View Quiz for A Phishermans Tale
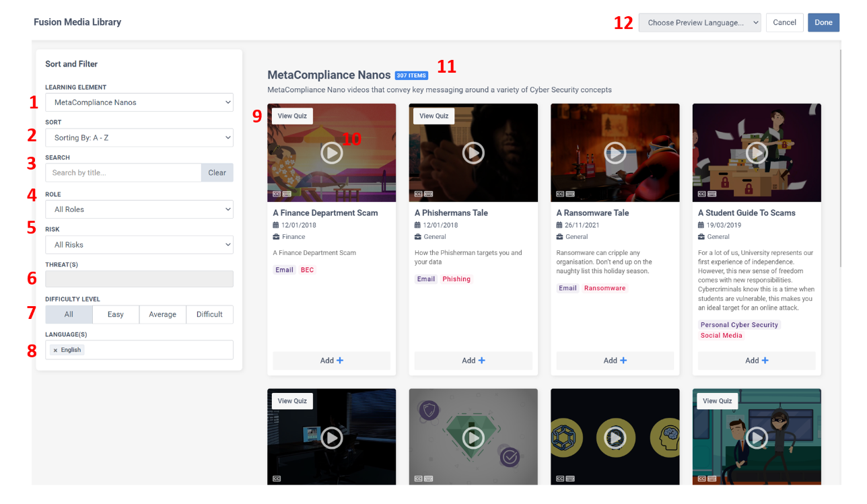Viewport: 867px width, 504px height. (434, 116)
